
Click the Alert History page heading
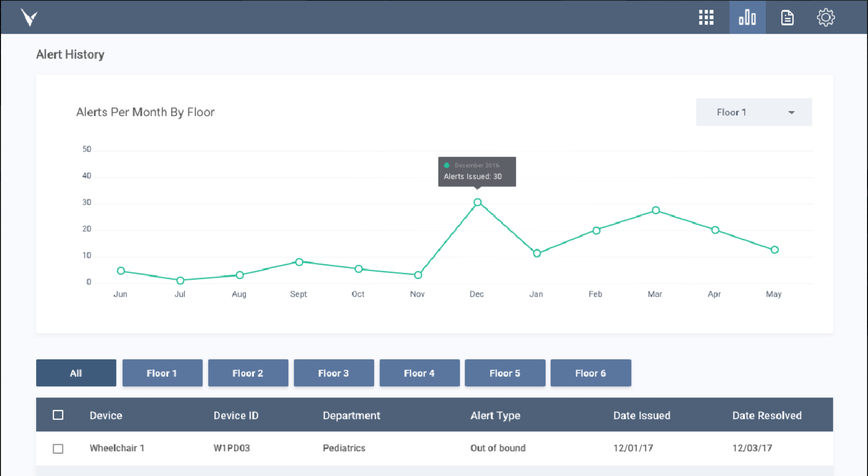coord(70,55)
